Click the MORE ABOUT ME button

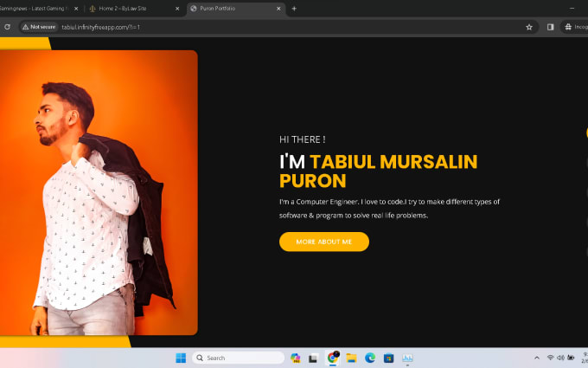[324, 242]
